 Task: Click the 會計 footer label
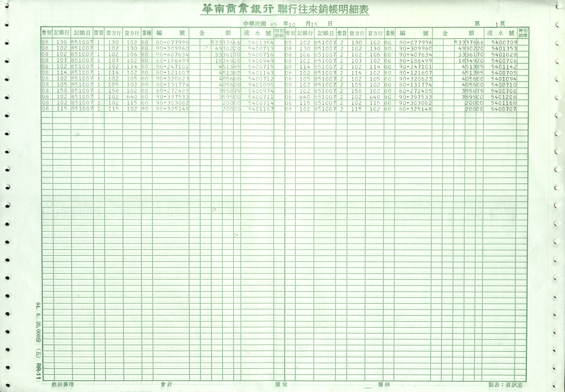point(166,384)
